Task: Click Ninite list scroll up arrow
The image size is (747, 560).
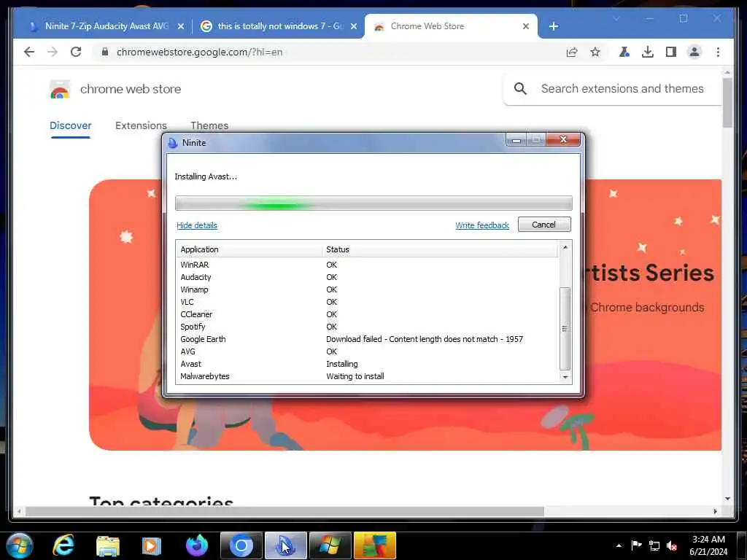Action: [565, 248]
